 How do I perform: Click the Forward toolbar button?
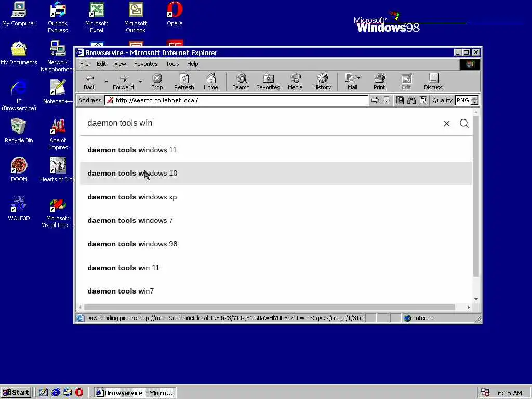(x=123, y=82)
